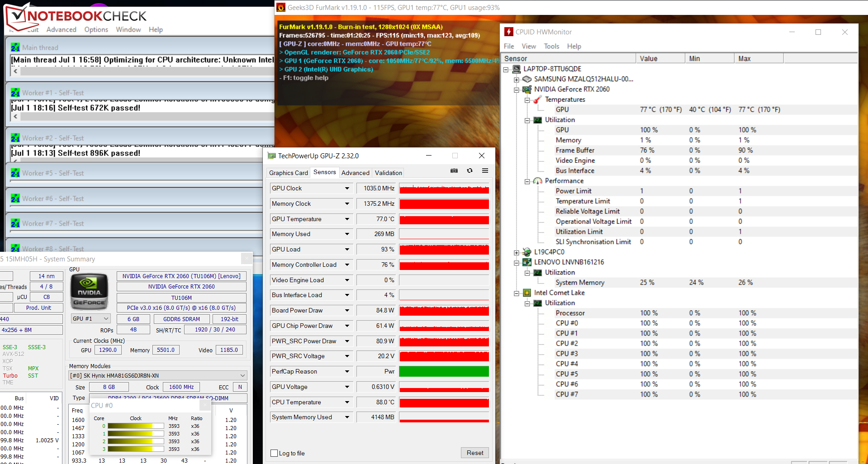Enable Log to file checkbox in GPU-Z

pyautogui.click(x=274, y=453)
